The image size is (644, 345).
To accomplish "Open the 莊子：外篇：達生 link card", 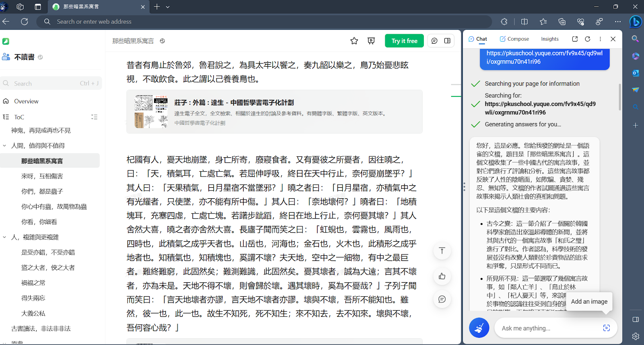I will 274,112.
